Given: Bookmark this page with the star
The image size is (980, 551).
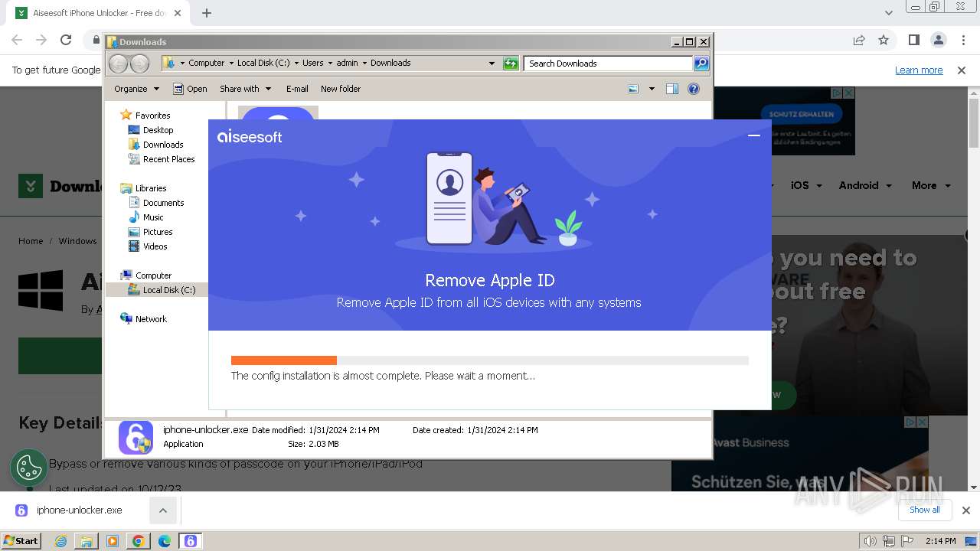Looking at the screenshot, I should click(884, 40).
